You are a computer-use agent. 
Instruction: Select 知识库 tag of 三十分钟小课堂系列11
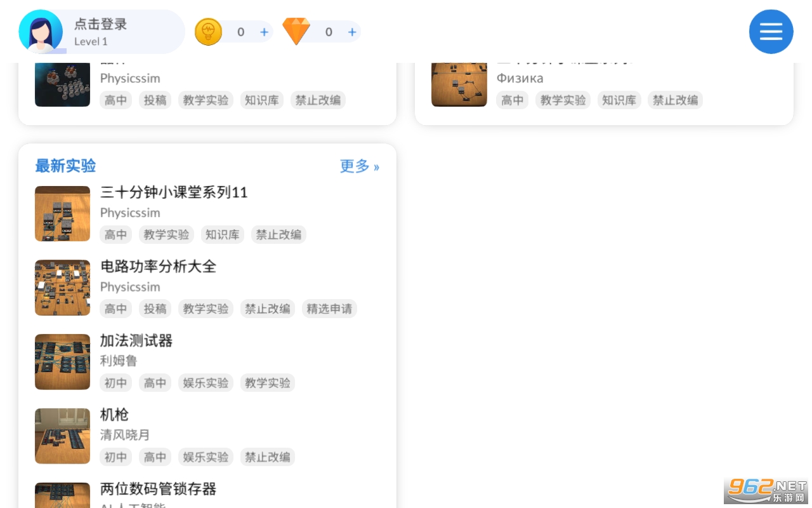(x=223, y=235)
